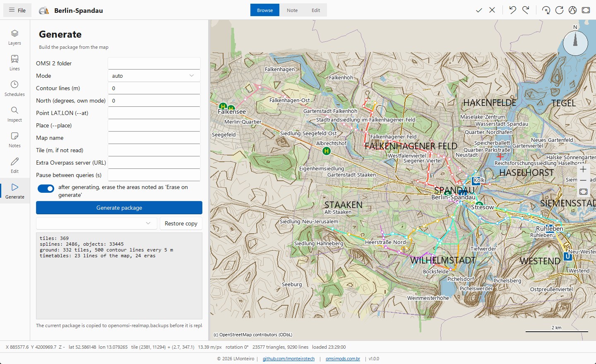Open the github.com/lmonteirotech link
The width and height of the screenshot is (596, 364).
[288, 359]
